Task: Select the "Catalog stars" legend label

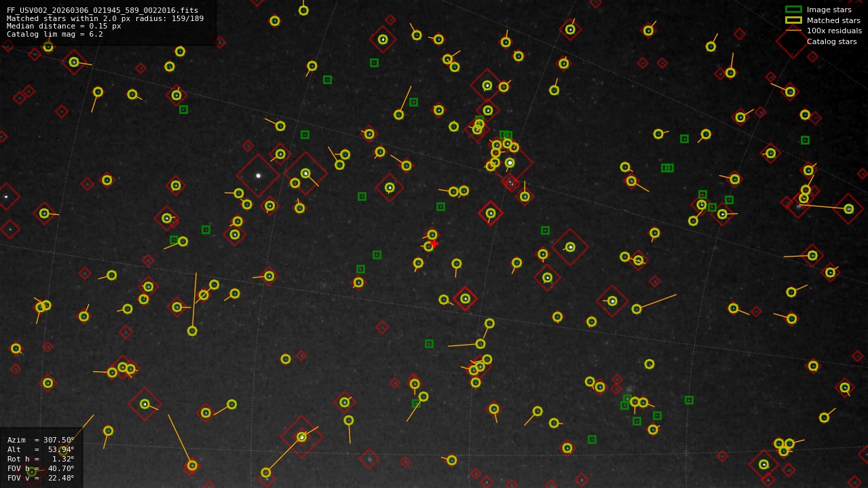Action: [831, 41]
